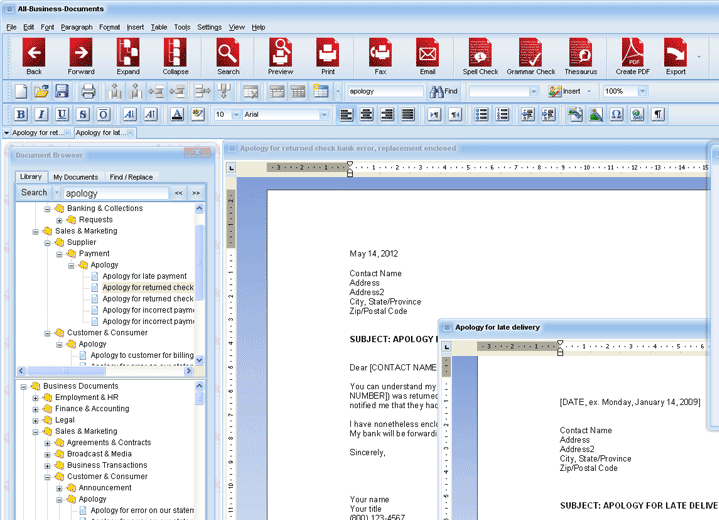Go to previous search result
The image size is (719, 520).
(178, 193)
